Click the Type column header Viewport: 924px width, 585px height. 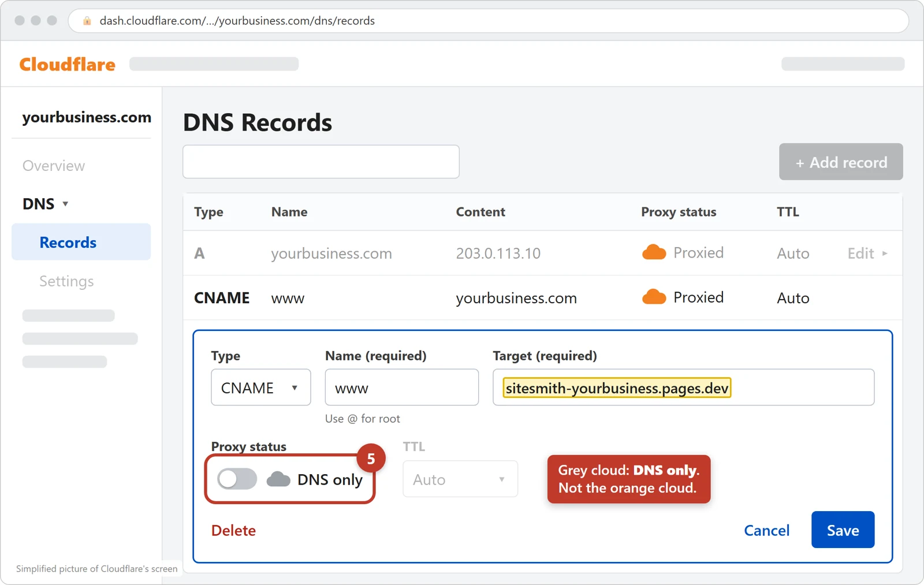(x=208, y=212)
